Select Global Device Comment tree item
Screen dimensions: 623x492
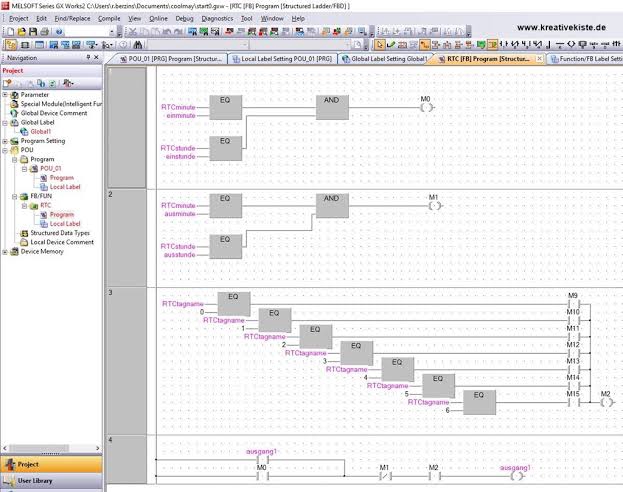(x=54, y=113)
